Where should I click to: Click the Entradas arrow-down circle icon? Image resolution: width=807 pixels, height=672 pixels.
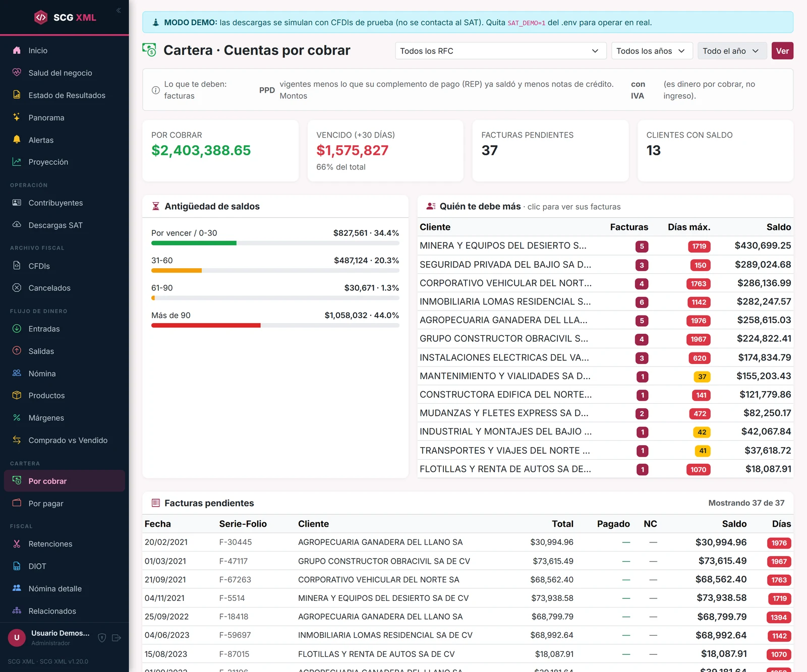[x=17, y=329]
